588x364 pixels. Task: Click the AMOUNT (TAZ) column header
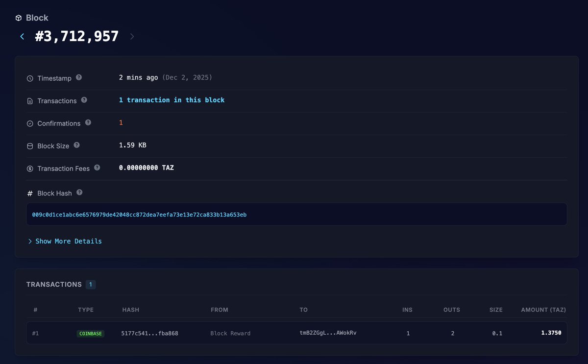(x=543, y=310)
